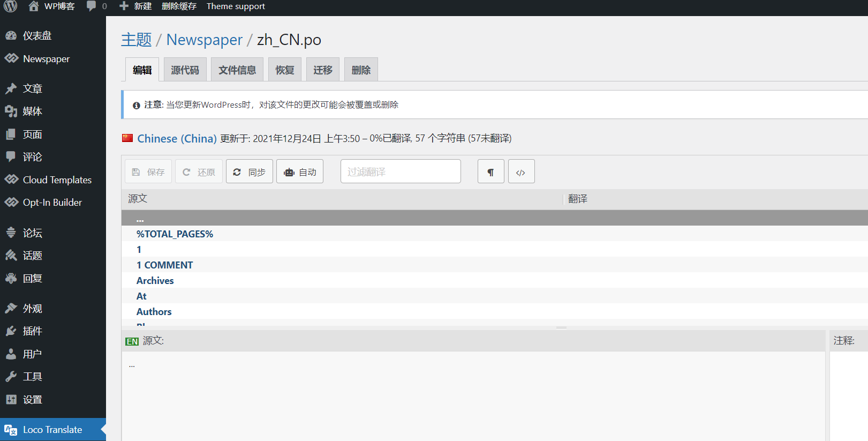Switch to the 恢复 tab
This screenshot has height=441, width=868.
[285, 70]
